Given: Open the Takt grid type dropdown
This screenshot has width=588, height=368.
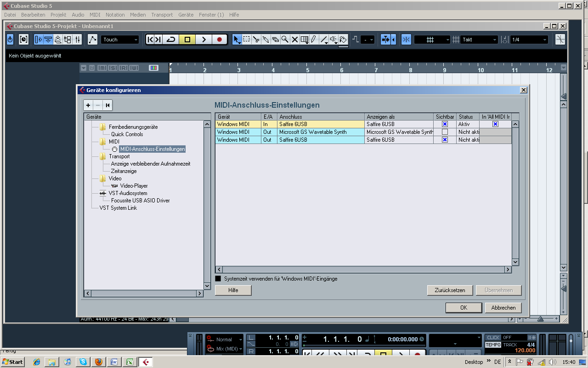Looking at the screenshot, I should coord(480,40).
